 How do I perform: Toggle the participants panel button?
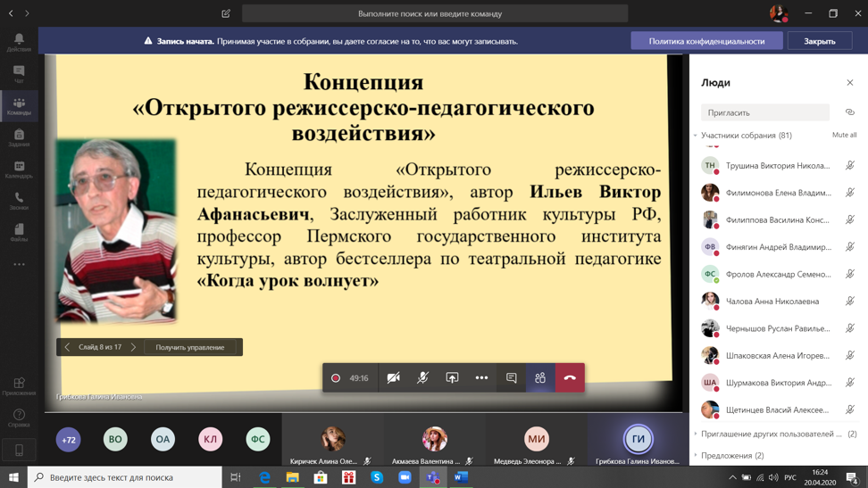pyautogui.click(x=540, y=377)
